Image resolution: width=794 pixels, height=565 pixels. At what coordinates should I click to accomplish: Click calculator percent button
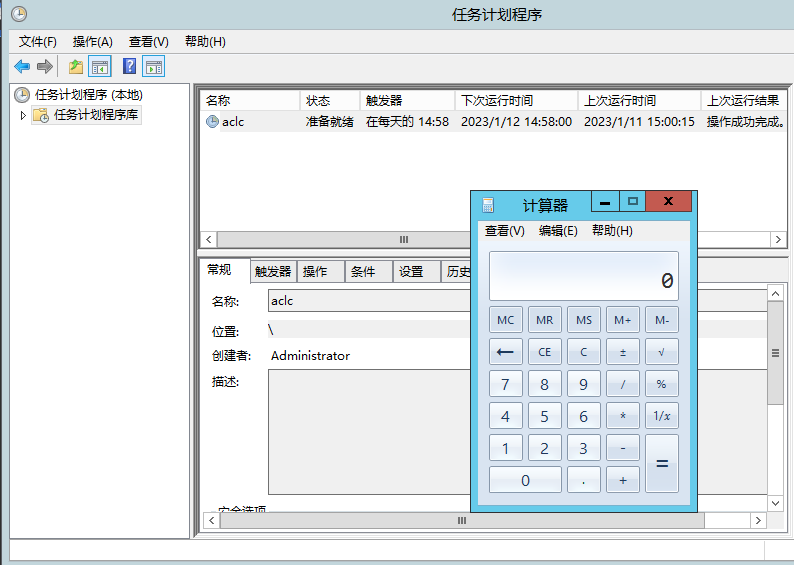point(662,384)
